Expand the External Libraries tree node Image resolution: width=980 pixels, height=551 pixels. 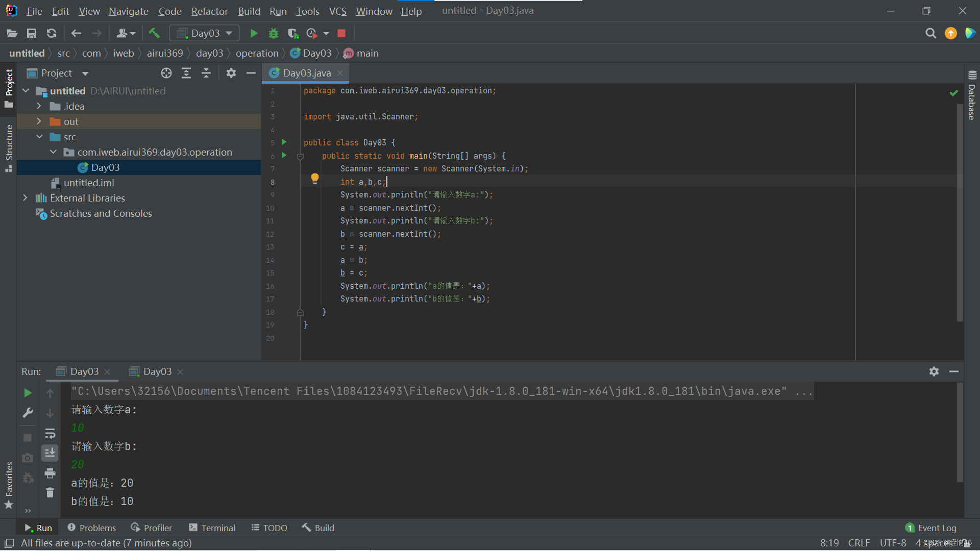point(25,198)
